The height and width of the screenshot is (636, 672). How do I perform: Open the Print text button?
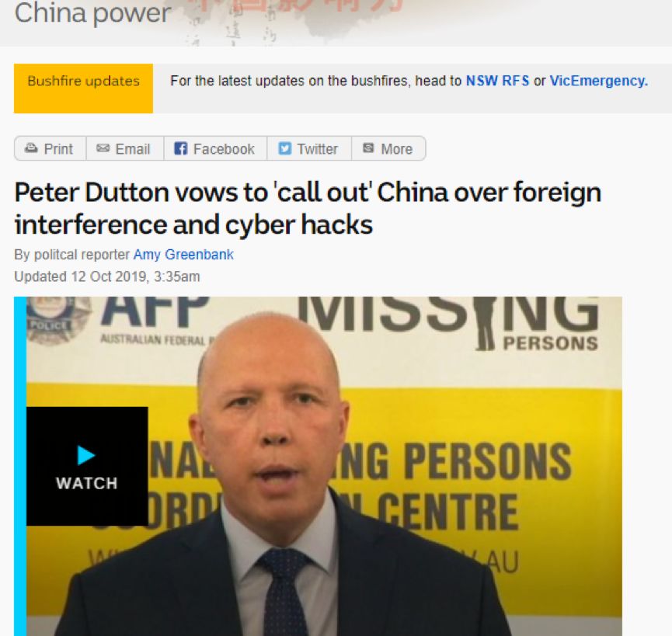(x=58, y=149)
